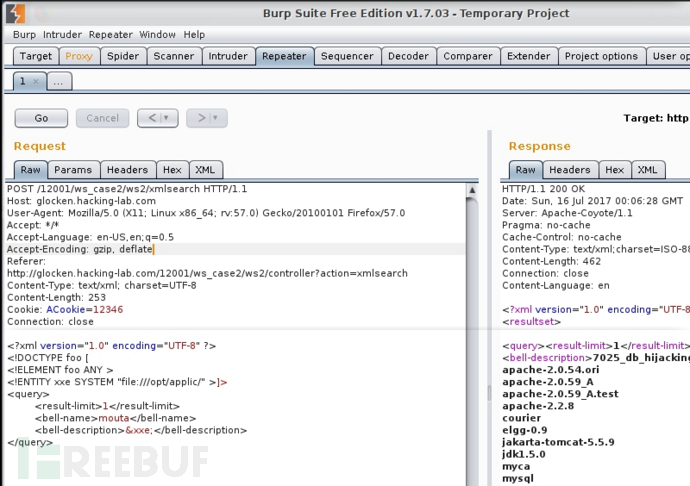Switch to the Extender tab
The height and width of the screenshot is (486, 690).
point(529,56)
